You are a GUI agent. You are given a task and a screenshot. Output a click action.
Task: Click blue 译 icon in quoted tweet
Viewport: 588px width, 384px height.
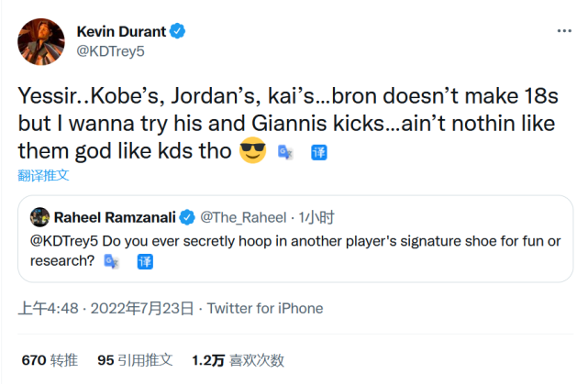pyautogui.click(x=144, y=261)
